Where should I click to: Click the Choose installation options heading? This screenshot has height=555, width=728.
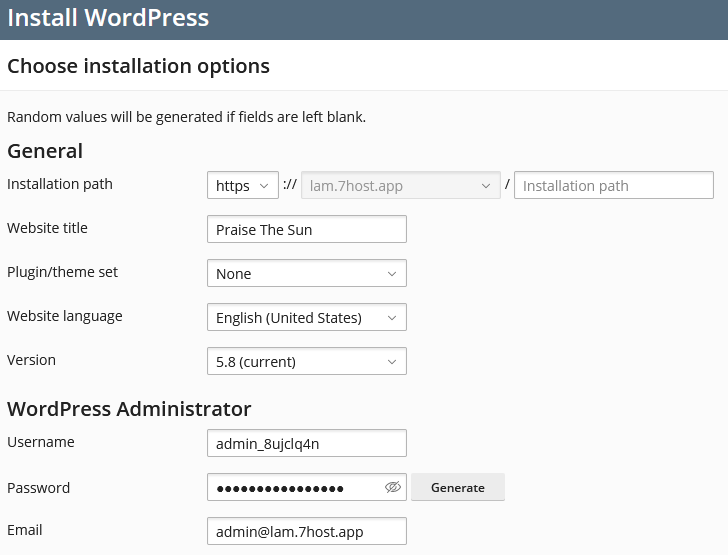pos(138,66)
